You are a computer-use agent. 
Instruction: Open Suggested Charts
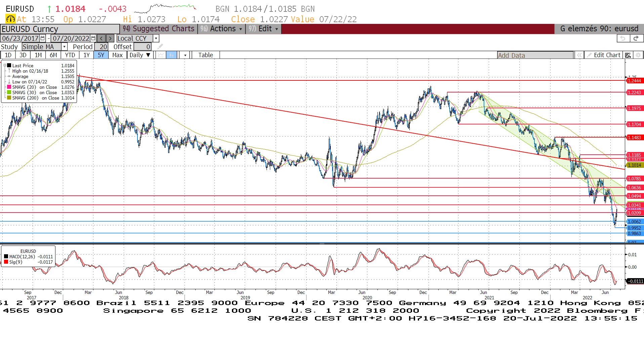click(x=159, y=29)
